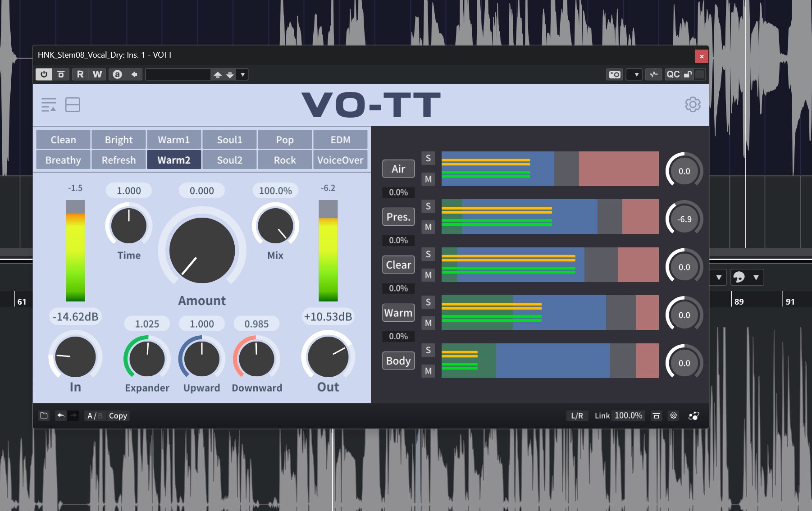Solo the Air band
812x511 pixels.
[428, 159]
